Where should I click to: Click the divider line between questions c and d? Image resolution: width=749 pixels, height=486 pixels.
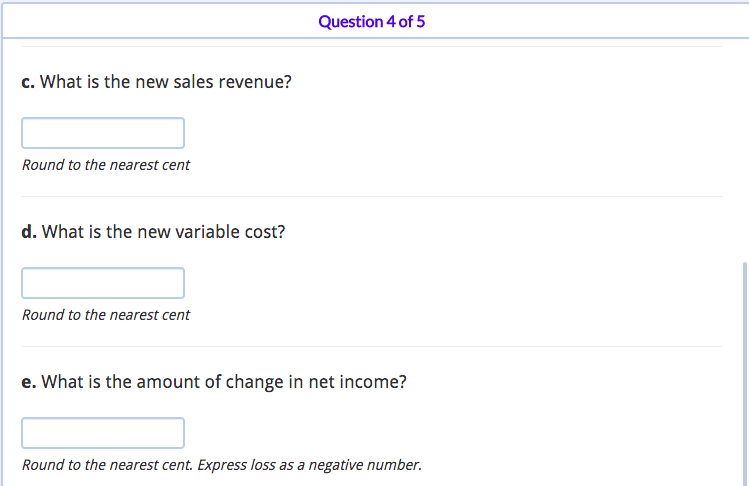(372, 197)
